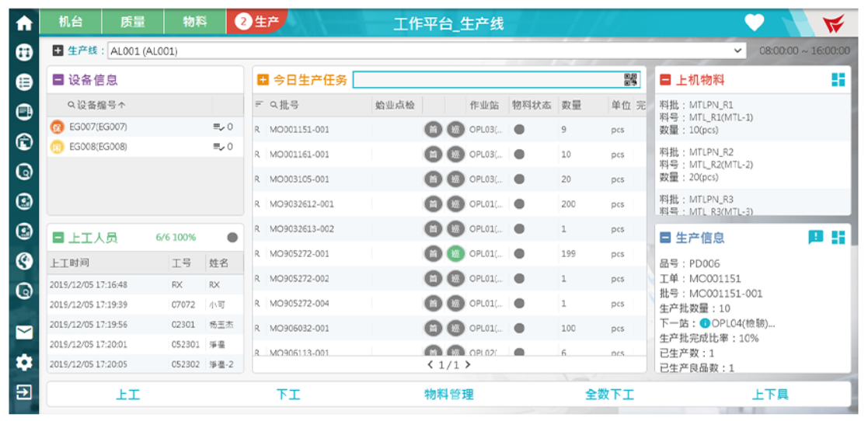Click the logout icon at sidebar bottom
Image resolution: width=868 pixels, height=421 pixels.
[24, 391]
